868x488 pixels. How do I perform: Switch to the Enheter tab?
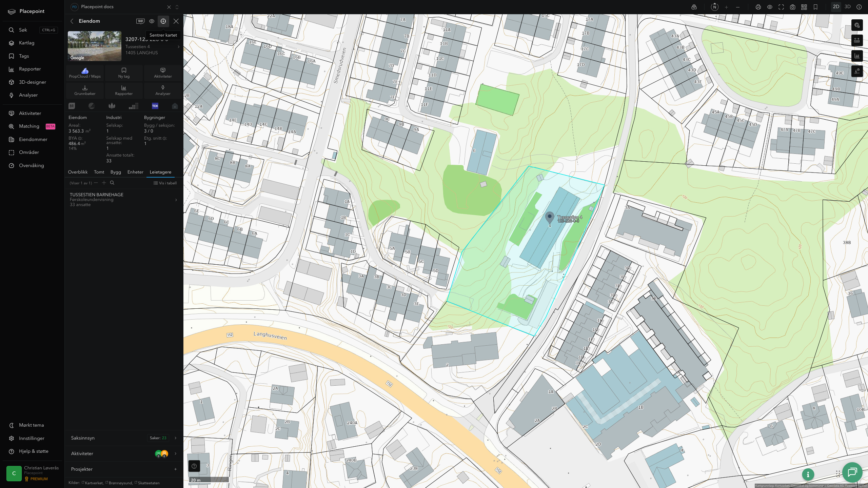[135, 172]
